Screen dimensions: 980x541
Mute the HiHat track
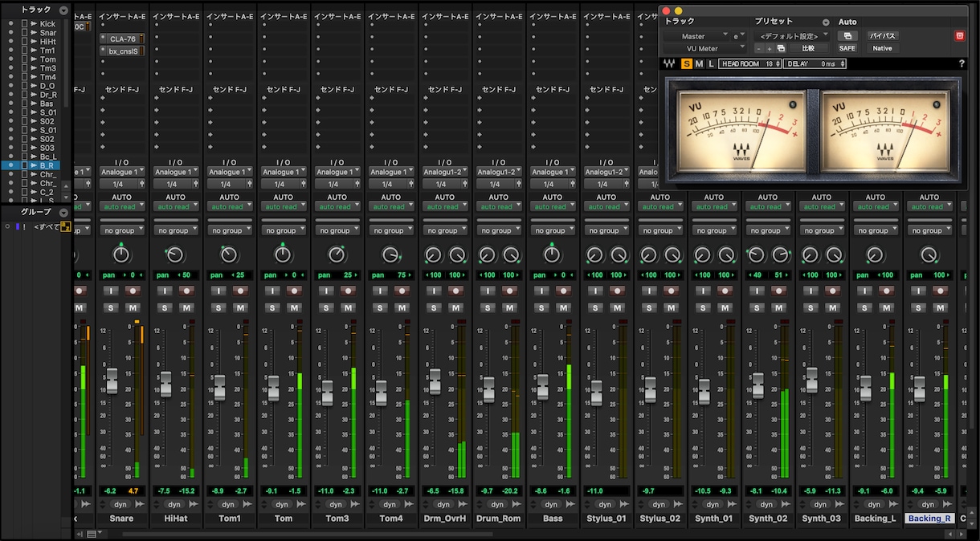[x=186, y=308]
